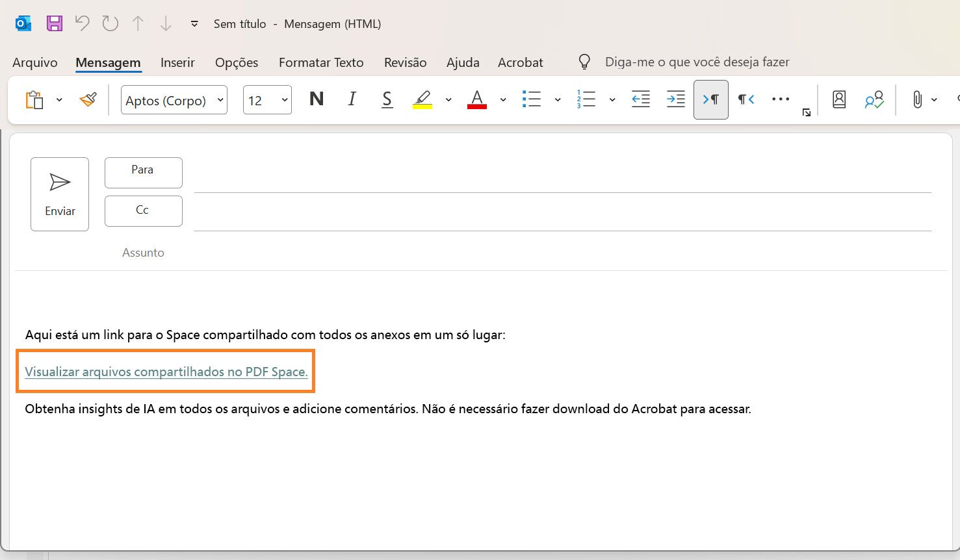Click the Para recipients button
Image resolution: width=960 pixels, height=560 pixels.
pos(144,173)
